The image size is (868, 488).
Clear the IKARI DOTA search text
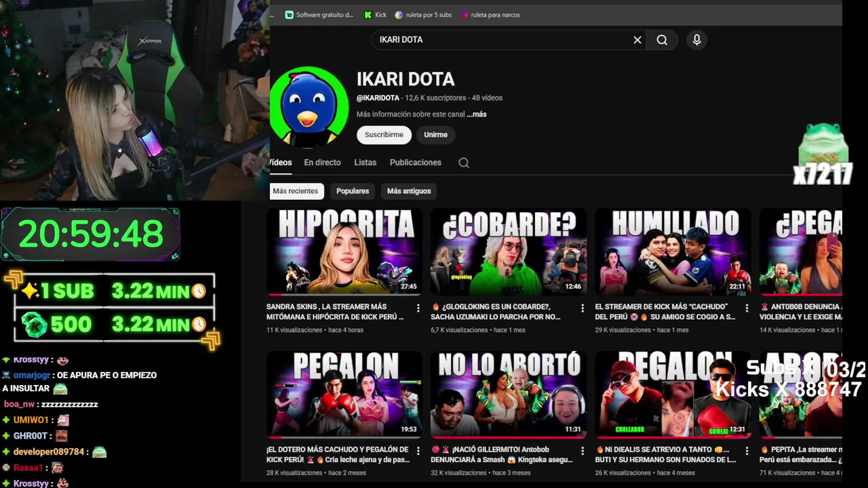pyautogui.click(x=637, y=40)
